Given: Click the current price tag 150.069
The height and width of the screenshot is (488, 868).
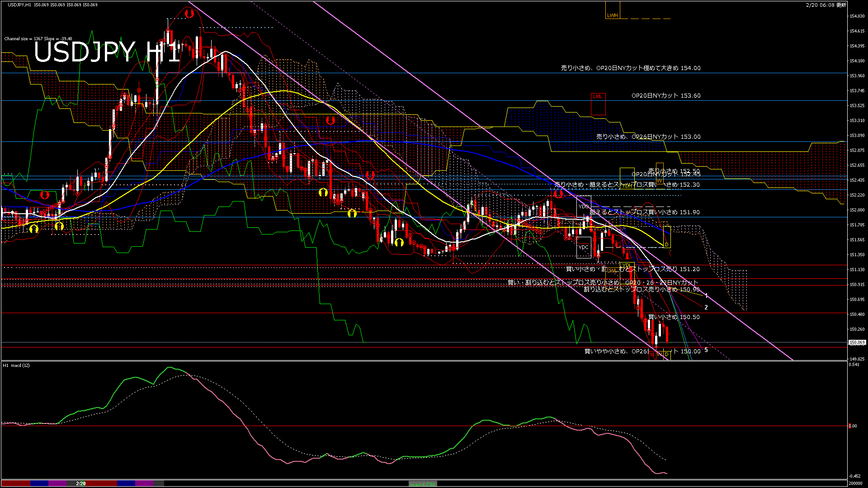Looking at the screenshot, I should tap(857, 343).
